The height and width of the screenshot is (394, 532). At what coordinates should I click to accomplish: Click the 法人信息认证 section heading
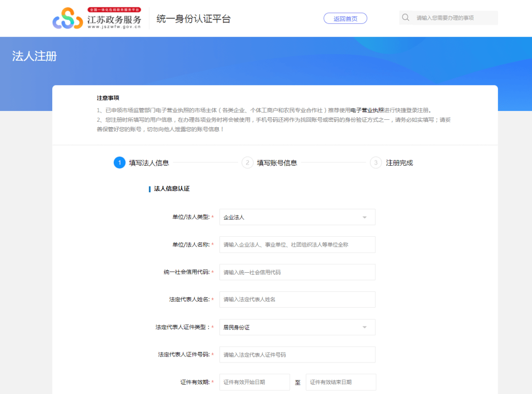(172, 188)
